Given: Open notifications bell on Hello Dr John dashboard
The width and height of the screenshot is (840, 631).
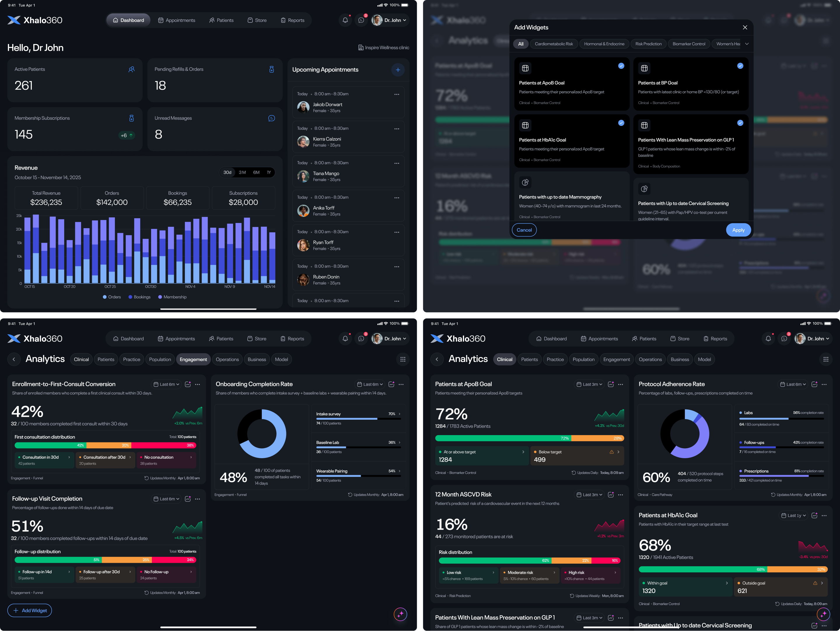Looking at the screenshot, I should [x=345, y=20].
